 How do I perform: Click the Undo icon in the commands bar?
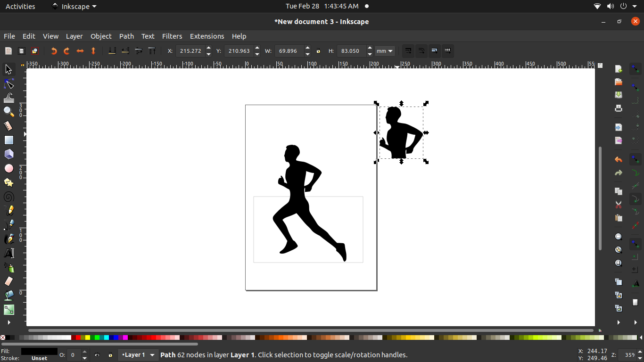pos(618,159)
